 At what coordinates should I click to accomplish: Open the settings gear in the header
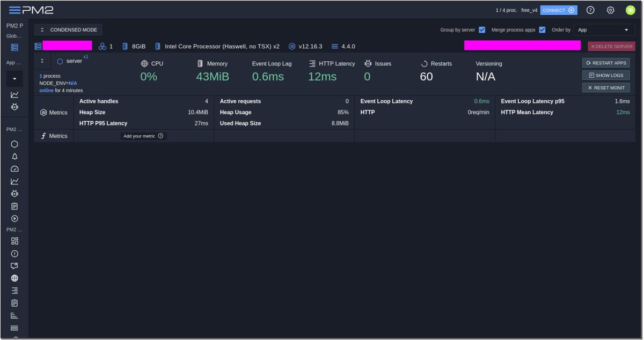pyautogui.click(x=610, y=10)
